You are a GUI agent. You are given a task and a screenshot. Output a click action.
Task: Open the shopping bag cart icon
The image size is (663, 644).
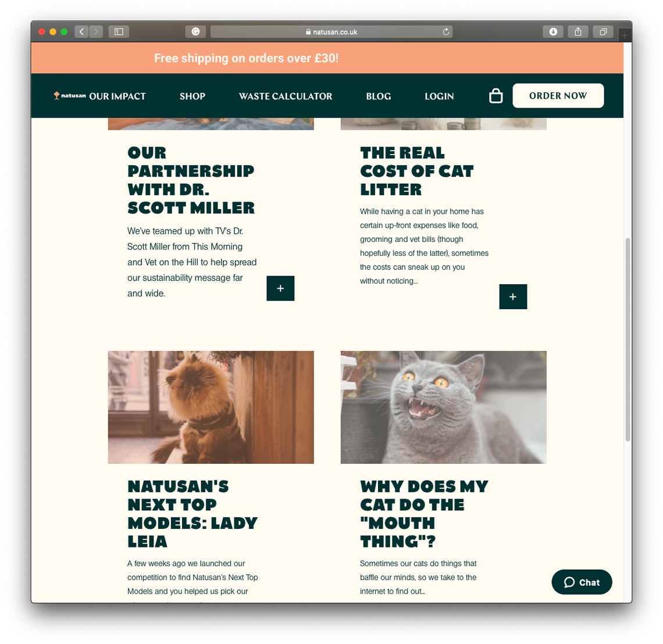(496, 96)
